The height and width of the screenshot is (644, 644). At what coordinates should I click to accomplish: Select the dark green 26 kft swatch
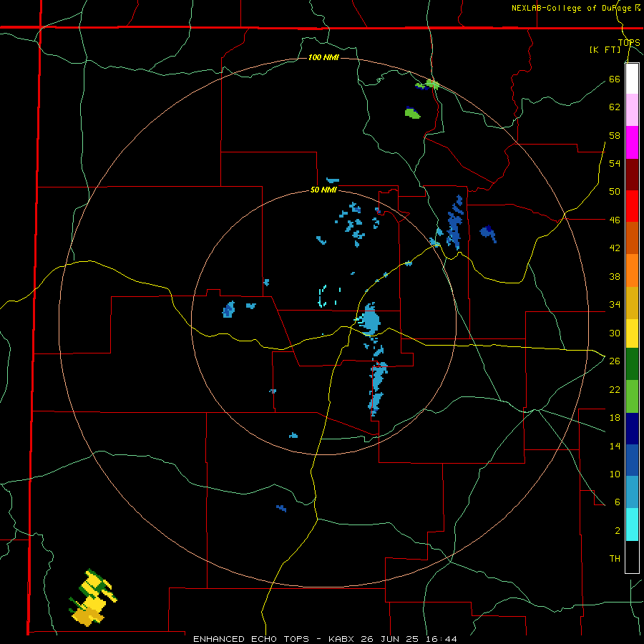632,364
